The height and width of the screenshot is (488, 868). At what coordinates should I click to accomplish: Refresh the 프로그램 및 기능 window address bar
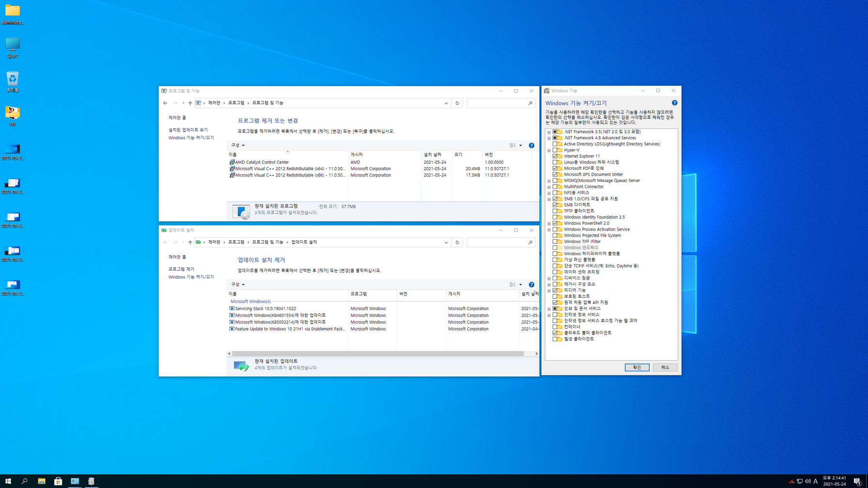pos(457,103)
